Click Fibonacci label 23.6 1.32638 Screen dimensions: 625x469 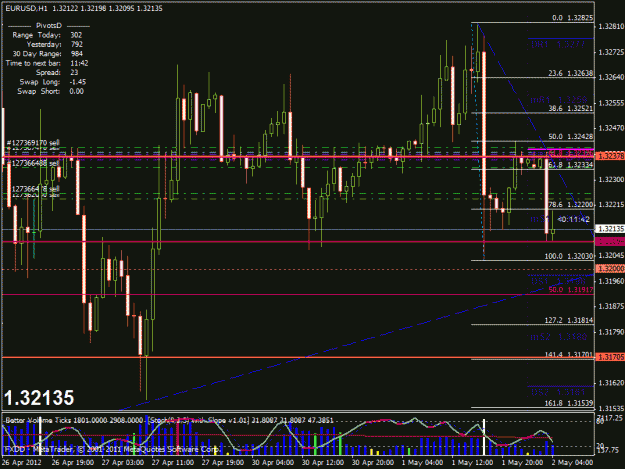[571, 73]
